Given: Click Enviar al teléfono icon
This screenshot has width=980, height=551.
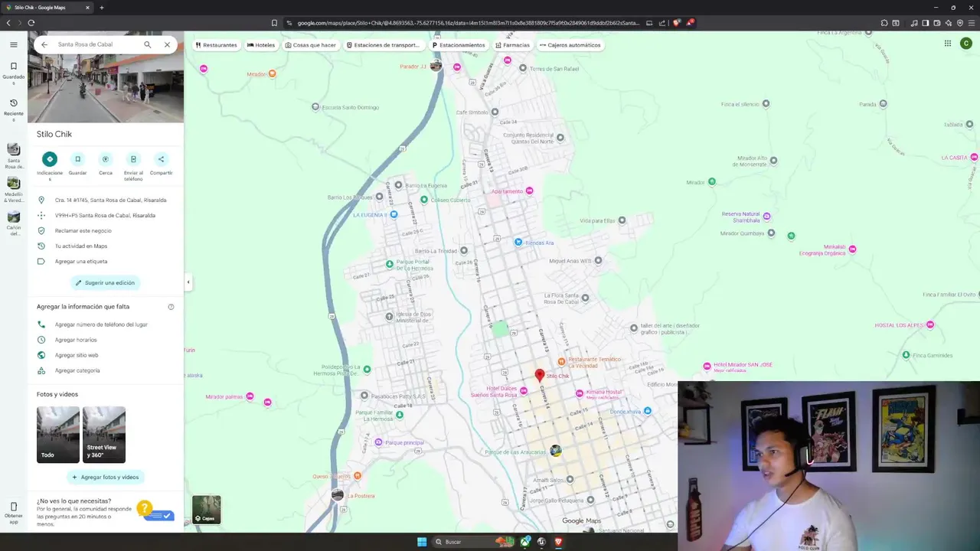Looking at the screenshot, I should pyautogui.click(x=133, y=159).
